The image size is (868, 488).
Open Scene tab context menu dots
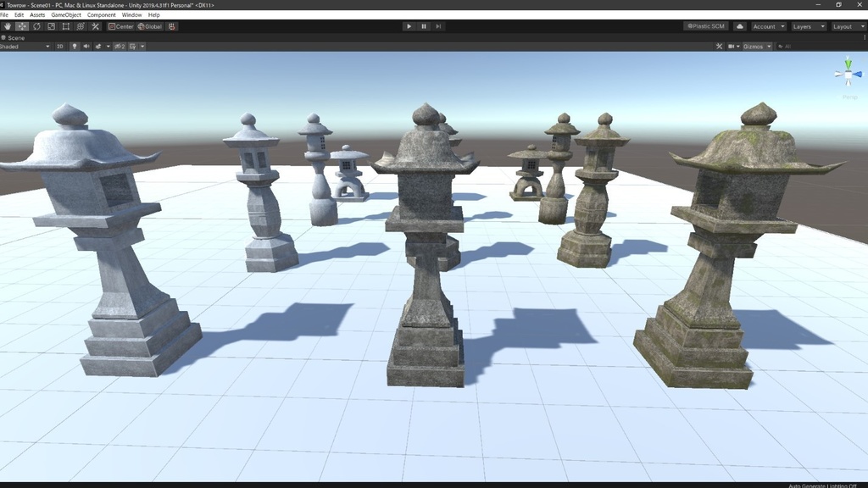(x=864, y=37)
